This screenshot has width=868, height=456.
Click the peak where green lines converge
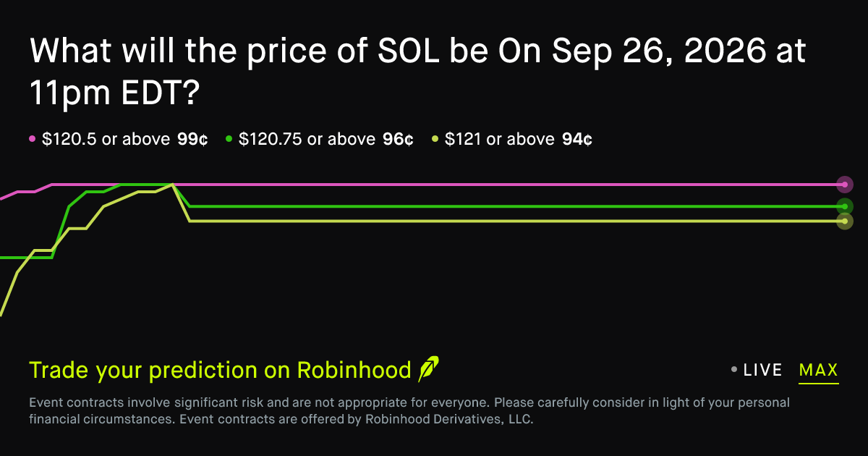(172, 185)
